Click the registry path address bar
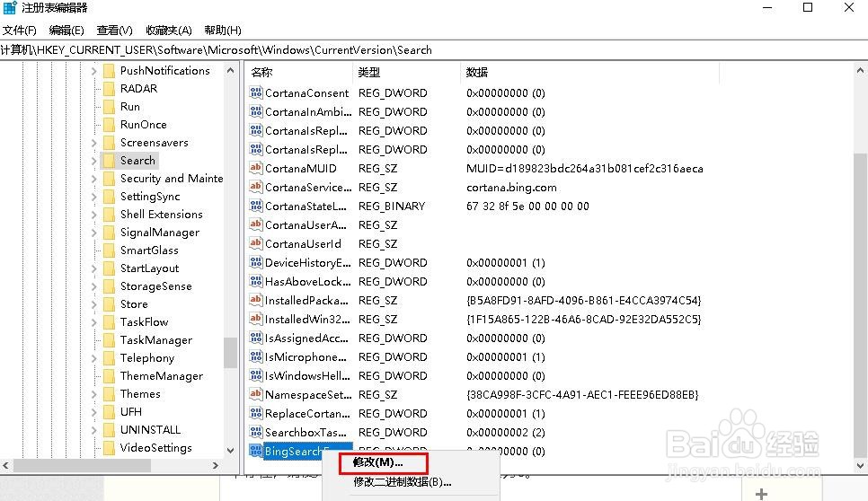 (x=434, y=50)
